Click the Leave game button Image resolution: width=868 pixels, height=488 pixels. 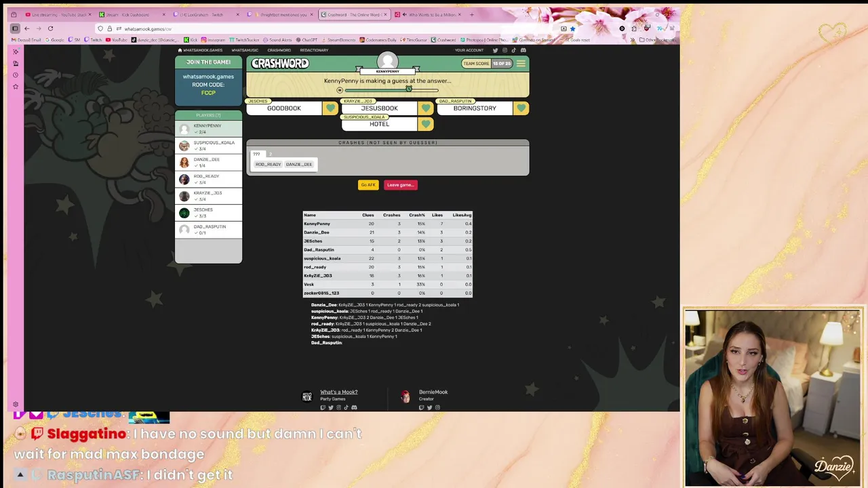400,185
